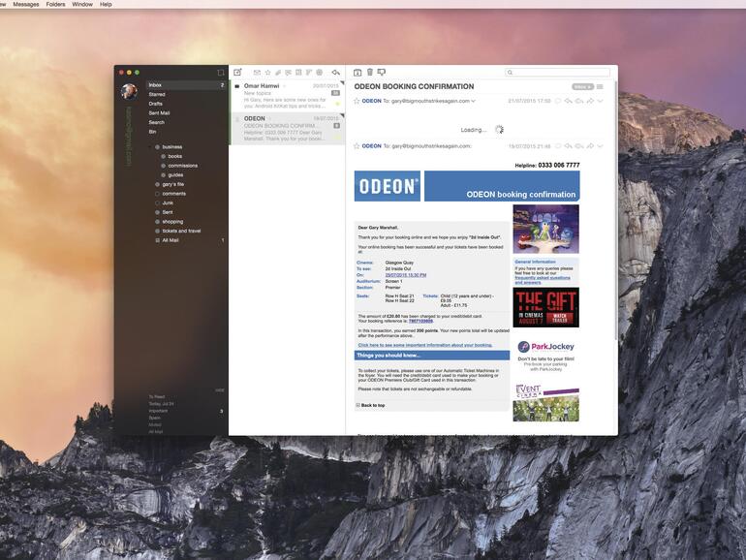746x560 pixels.
Task: Archive the message with box icon
Action: coord(357,73)
